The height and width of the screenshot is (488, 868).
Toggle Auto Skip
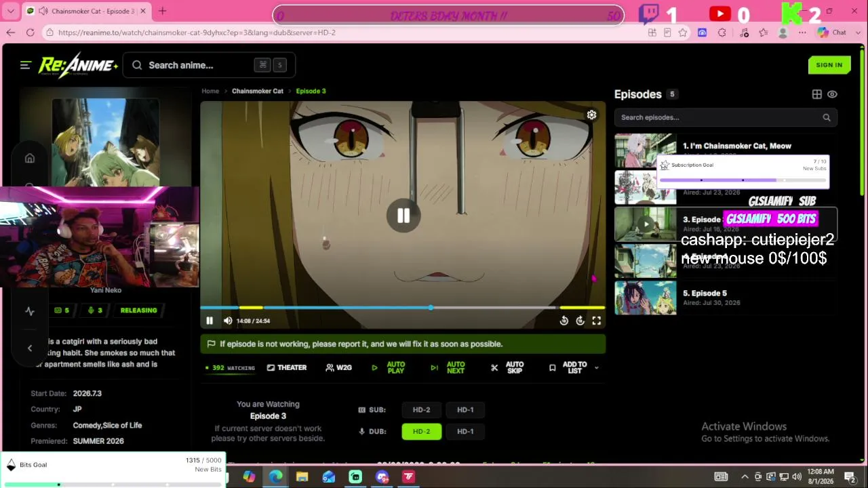click(x=508, y=367)
